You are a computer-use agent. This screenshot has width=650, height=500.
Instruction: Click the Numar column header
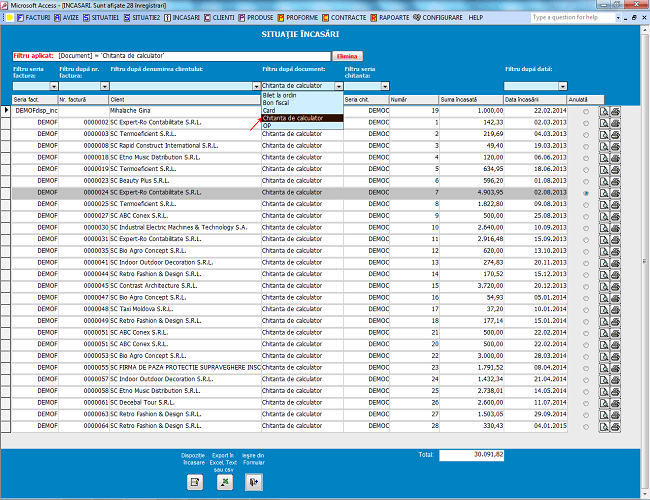point(414,100)
